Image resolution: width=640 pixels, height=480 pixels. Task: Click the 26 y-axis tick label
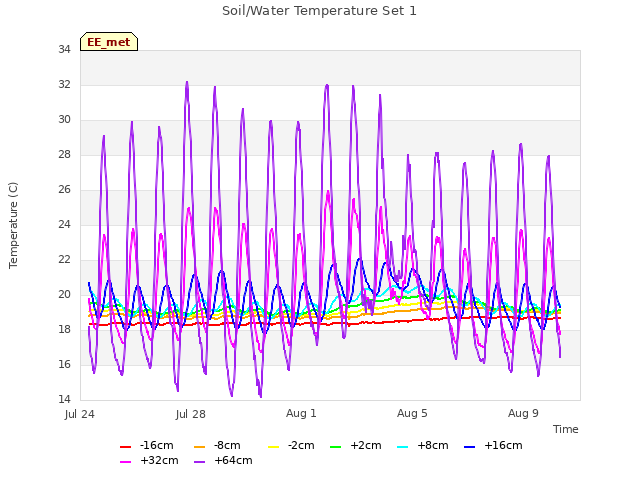pos(64,189)
